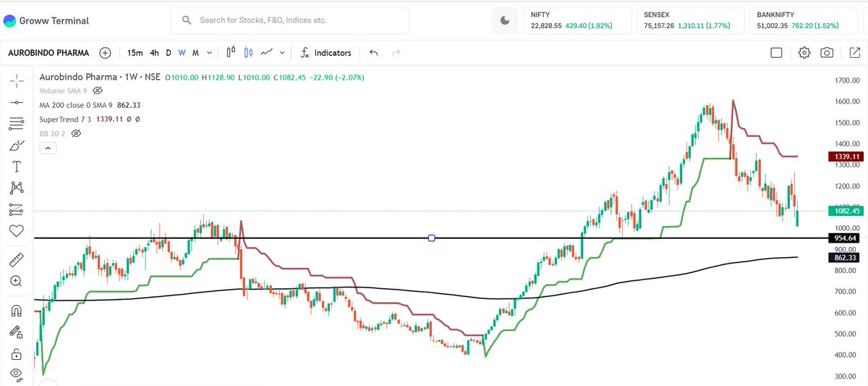Click the AUROBINDO PHARMA symbol name

click(50, 53)
